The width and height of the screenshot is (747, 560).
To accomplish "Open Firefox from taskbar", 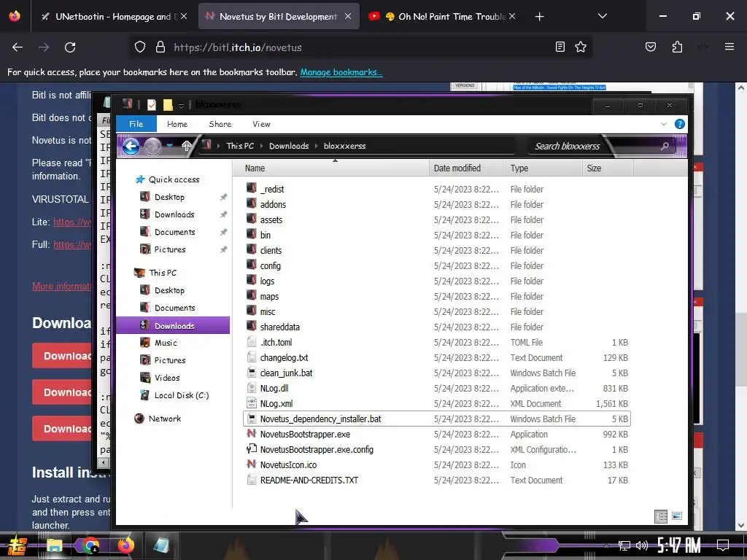I will [125, 545].
